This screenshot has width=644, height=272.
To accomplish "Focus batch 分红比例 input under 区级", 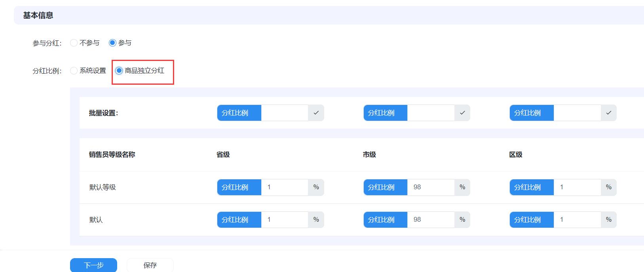I will (x=577, y=113).
